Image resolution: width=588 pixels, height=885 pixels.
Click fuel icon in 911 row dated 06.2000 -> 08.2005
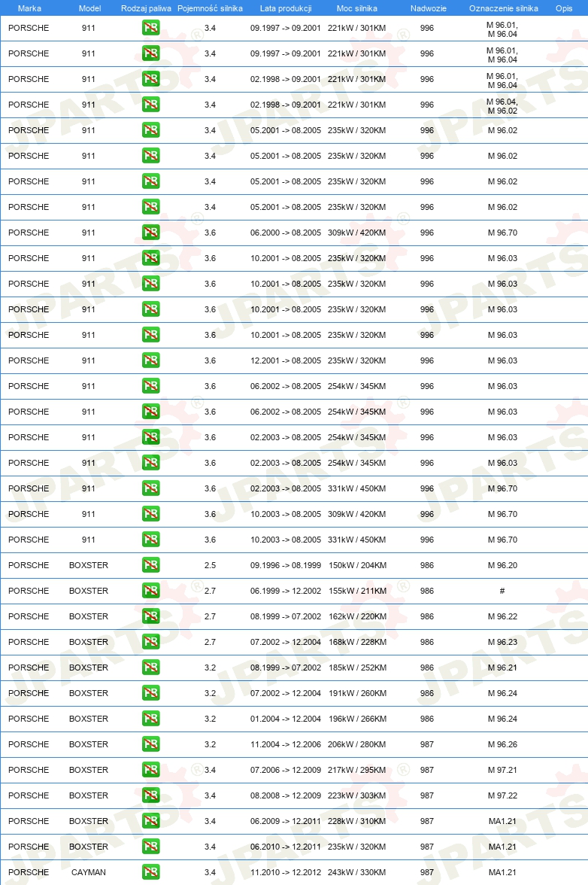pyautogui.click(x=150, y=233)
